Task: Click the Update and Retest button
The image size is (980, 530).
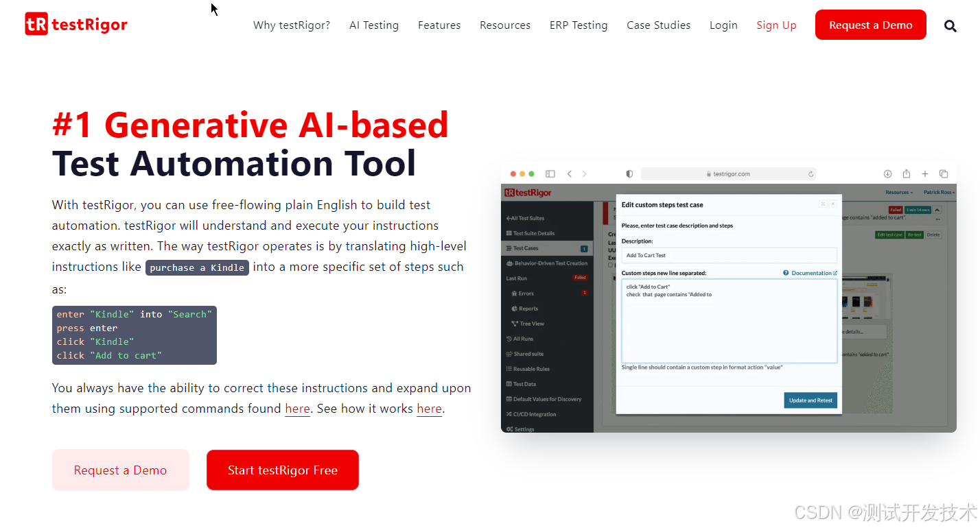Action: (810, 400)
